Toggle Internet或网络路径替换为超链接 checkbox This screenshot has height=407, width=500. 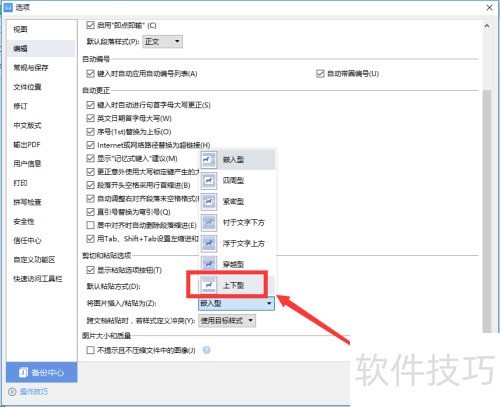(x=90, y=145)
